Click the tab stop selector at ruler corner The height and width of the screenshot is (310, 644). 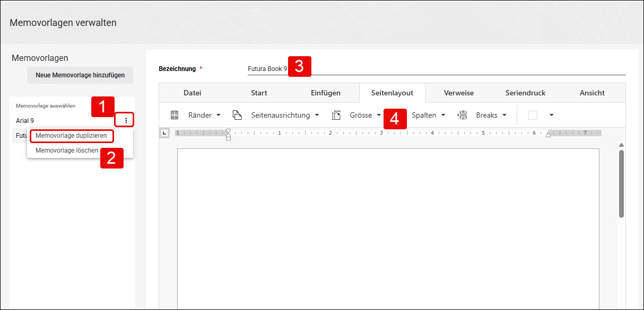(164, 133)
